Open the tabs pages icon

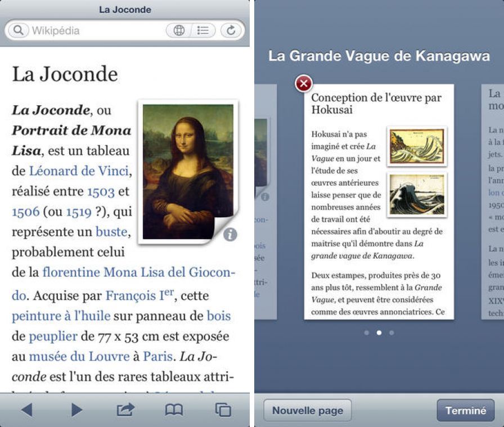pyautogui.click(x=223, y=410)
